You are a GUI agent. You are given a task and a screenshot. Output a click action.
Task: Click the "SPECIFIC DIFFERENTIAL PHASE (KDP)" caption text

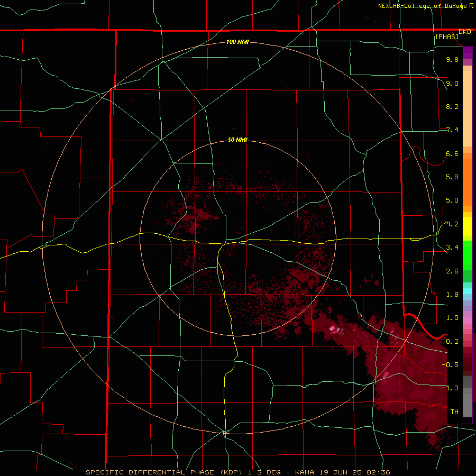[165, 472]
